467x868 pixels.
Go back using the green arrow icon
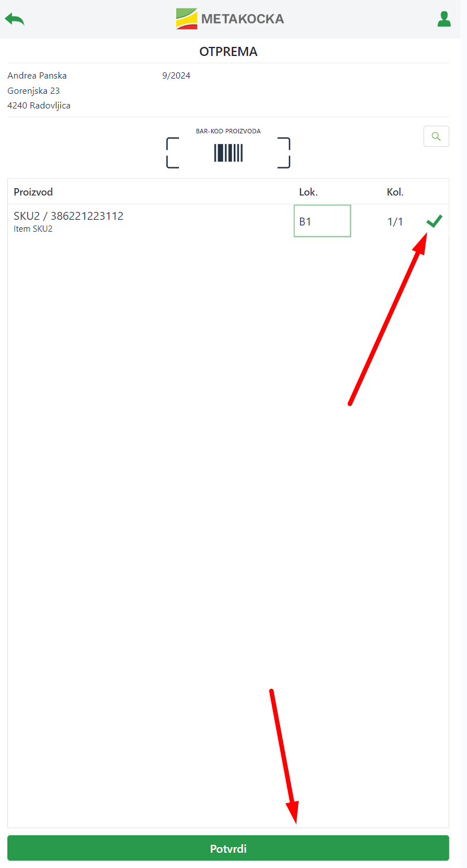click(15, 19)
